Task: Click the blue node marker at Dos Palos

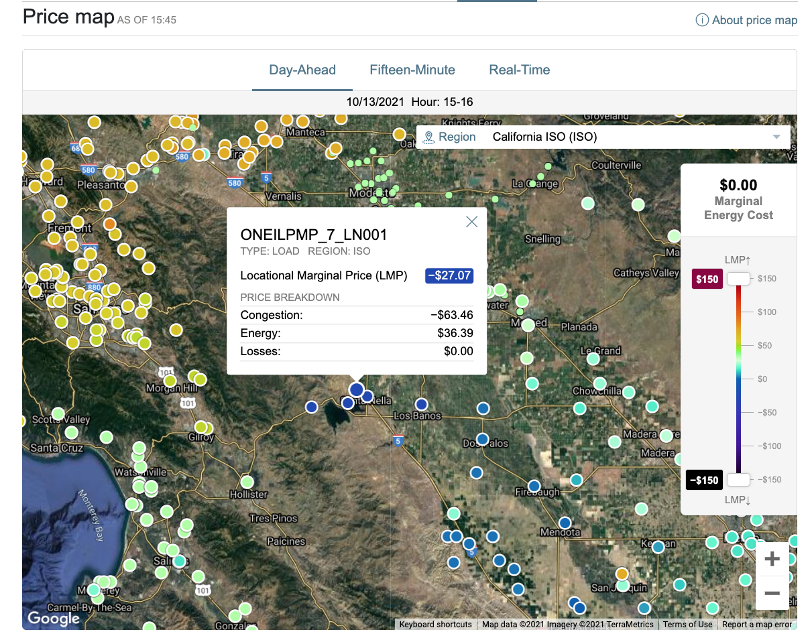Action: coord(482,439)
